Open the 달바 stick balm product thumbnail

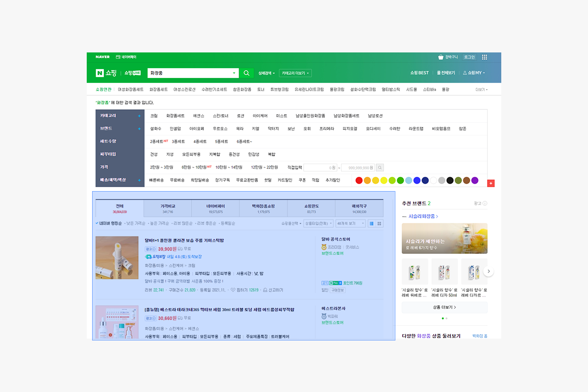coord(117,258)
